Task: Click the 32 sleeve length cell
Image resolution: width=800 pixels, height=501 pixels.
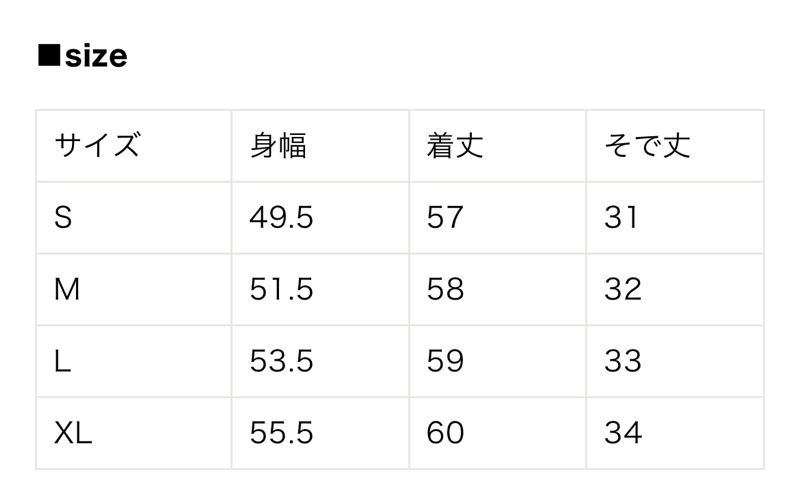Action: click(x=622, y=290)
